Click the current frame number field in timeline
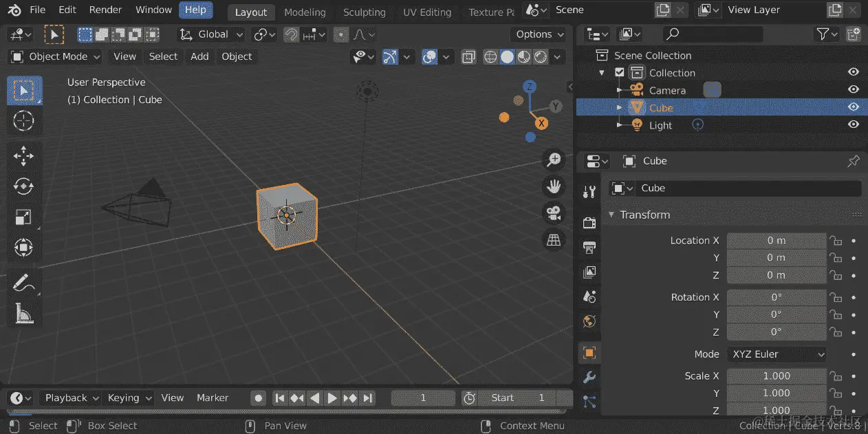 (422, 398)
